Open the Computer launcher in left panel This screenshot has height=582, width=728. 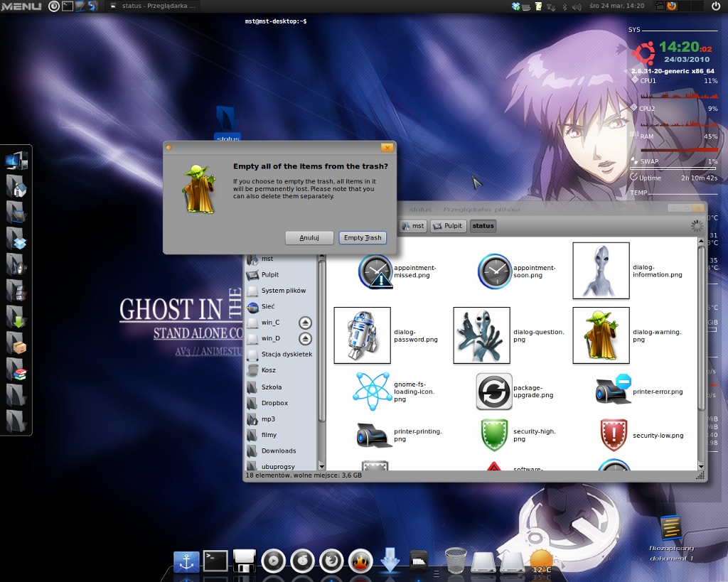(x=17, y=161)
